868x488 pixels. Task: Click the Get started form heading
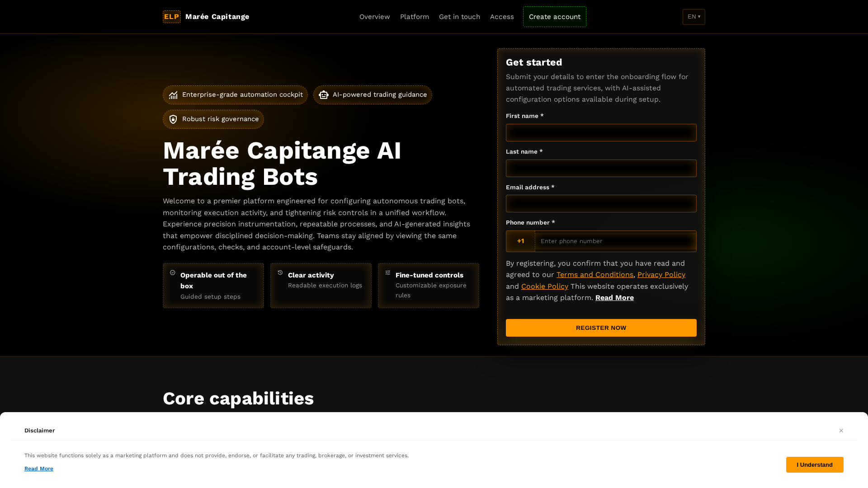(x=534, y=62)
